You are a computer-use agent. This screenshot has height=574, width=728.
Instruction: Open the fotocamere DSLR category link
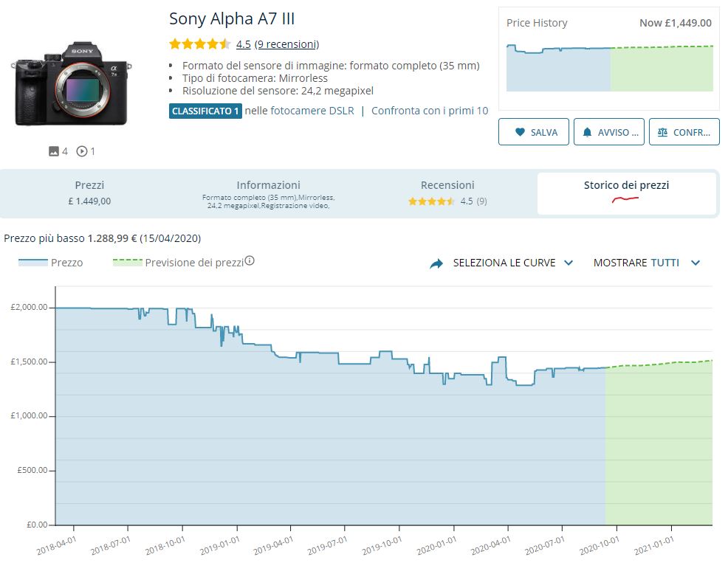pyautogui.click(x=312, y=111)
